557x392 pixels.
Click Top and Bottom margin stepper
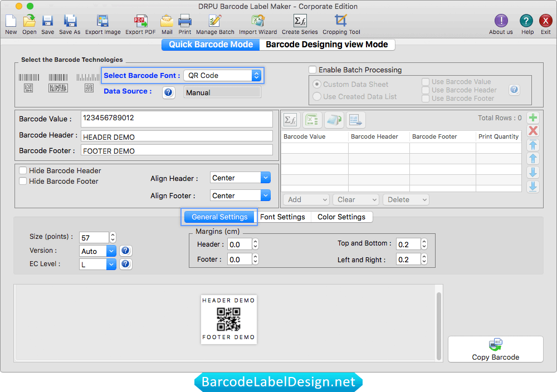(x=424, y=244)
